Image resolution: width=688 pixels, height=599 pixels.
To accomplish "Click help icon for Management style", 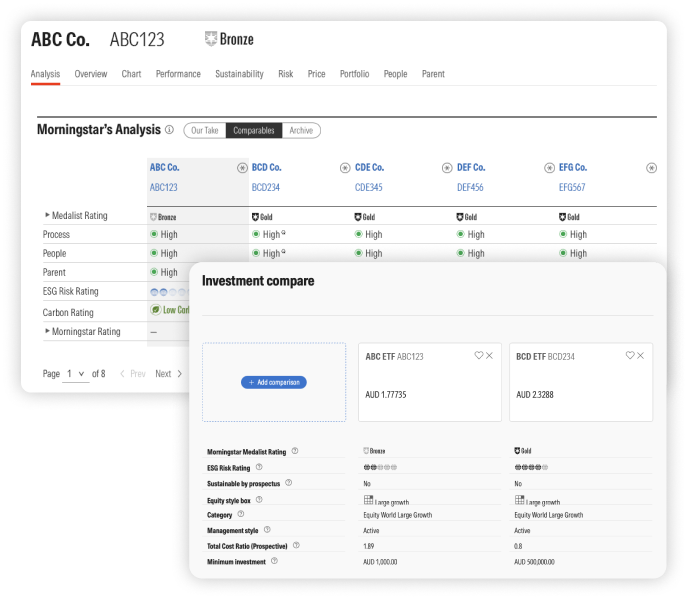I will click(x=267, y=530).
